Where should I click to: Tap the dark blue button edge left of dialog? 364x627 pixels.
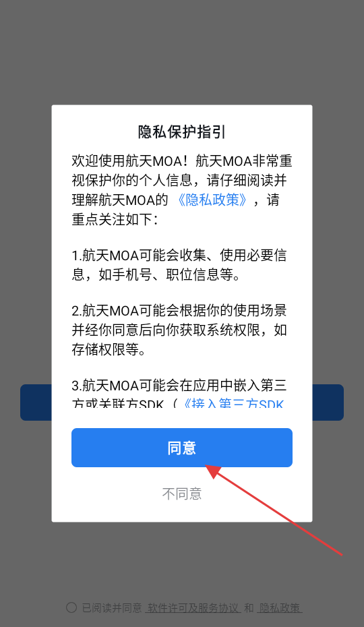coord(36,402)
